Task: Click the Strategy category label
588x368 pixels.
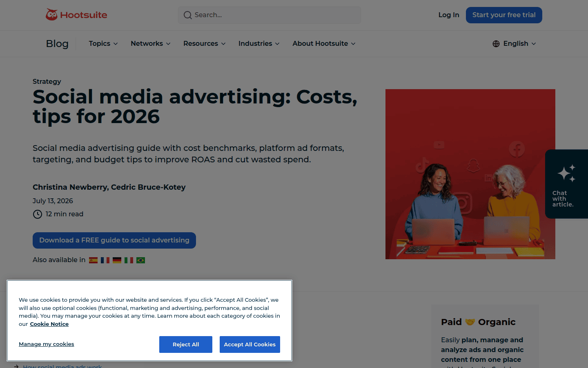Action: [47, 81]
